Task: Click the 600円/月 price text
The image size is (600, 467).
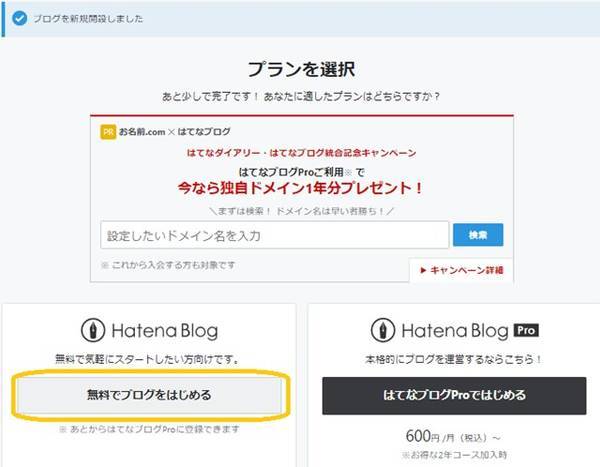Action: click(x=453, y=436)
